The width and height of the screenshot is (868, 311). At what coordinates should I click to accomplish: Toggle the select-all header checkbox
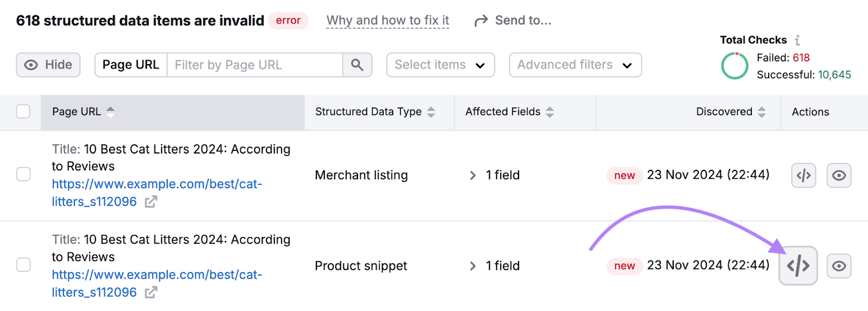[x=23, y=112]
